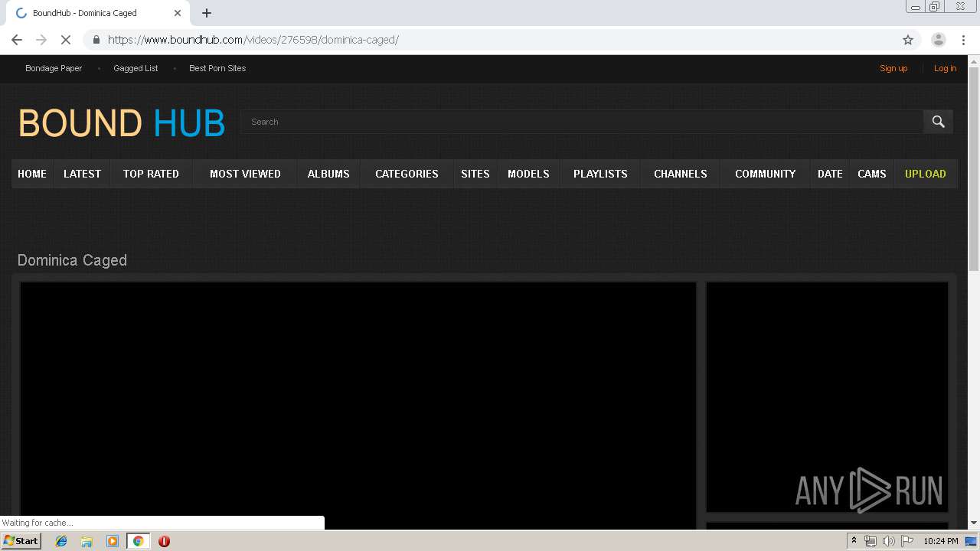Open COMMUNITY menu item
Image resolution: width=980 pixels, height=551 pixels.
(x=765, y=174)
